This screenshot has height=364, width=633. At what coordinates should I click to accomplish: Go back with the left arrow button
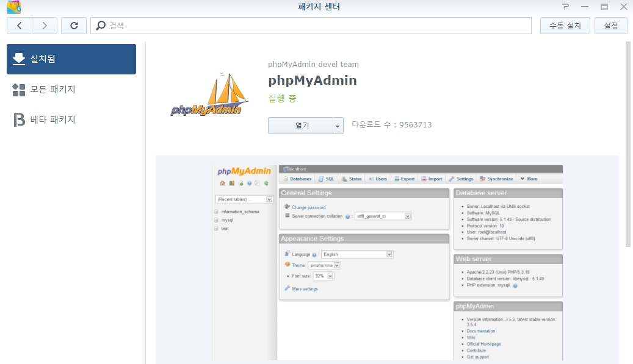click(20, 26)
